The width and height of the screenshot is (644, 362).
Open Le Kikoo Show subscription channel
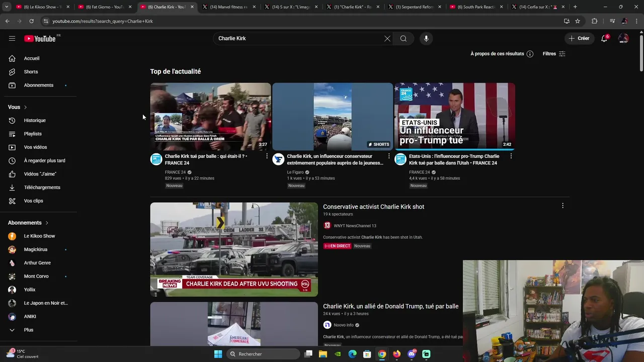[39, 236]
